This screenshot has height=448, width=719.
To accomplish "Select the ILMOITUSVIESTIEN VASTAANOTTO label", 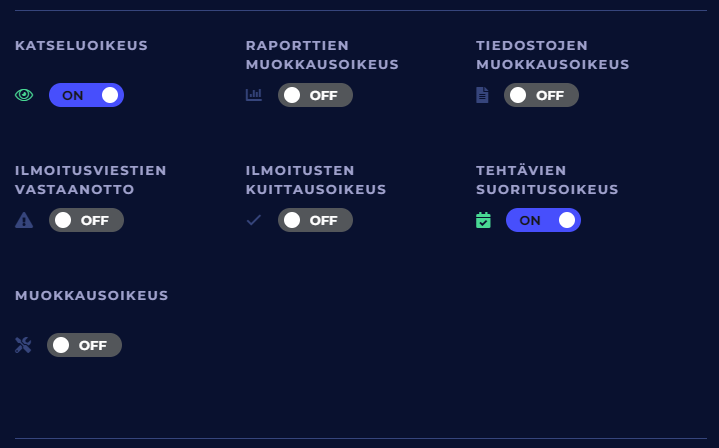I will [x=91, y=180].
